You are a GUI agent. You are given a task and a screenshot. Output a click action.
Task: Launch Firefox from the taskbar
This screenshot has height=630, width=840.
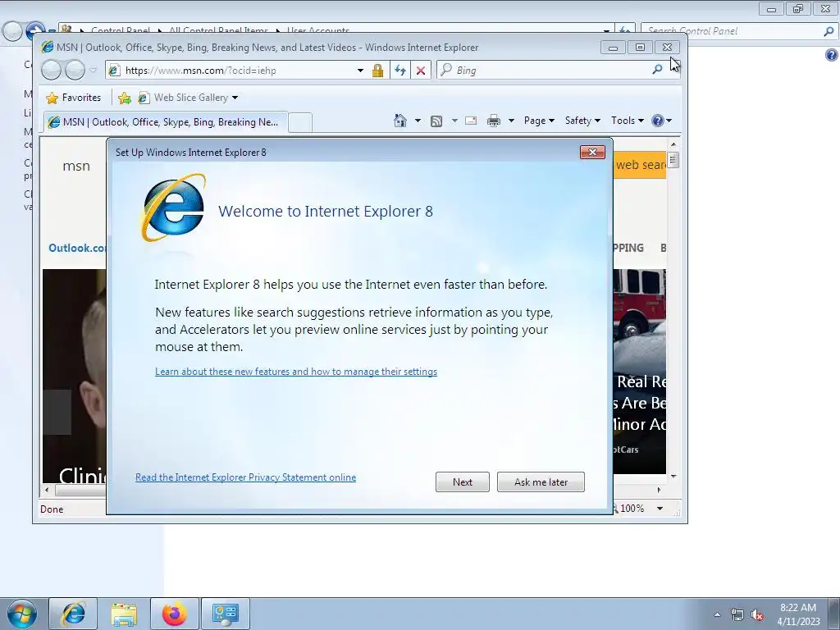(175, 614)
